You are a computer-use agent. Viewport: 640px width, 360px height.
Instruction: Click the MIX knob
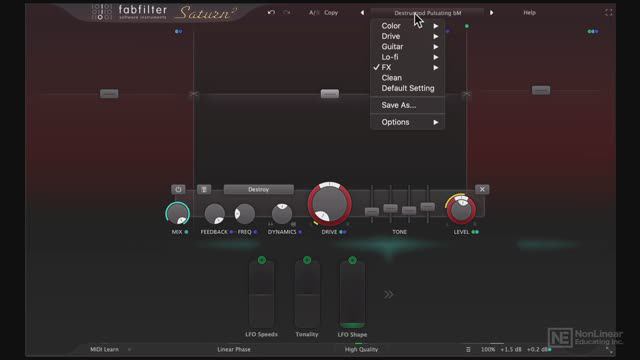coord(178,213)
